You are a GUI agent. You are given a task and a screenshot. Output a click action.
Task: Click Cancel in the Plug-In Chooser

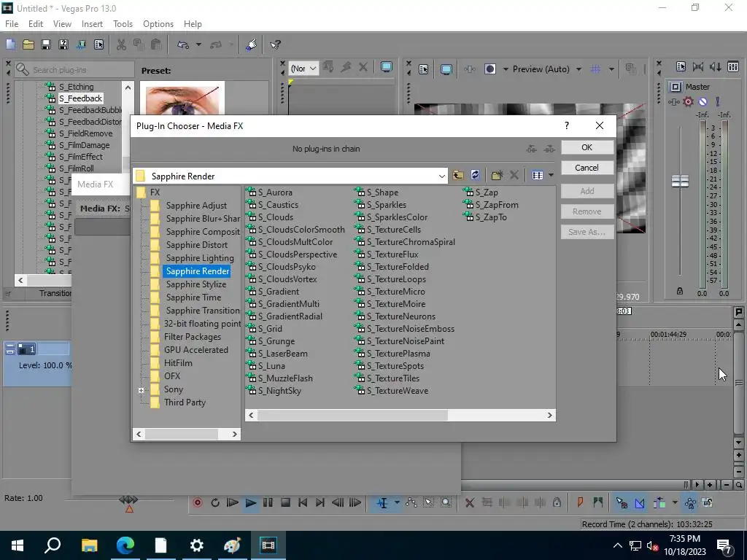coord(587,168)
